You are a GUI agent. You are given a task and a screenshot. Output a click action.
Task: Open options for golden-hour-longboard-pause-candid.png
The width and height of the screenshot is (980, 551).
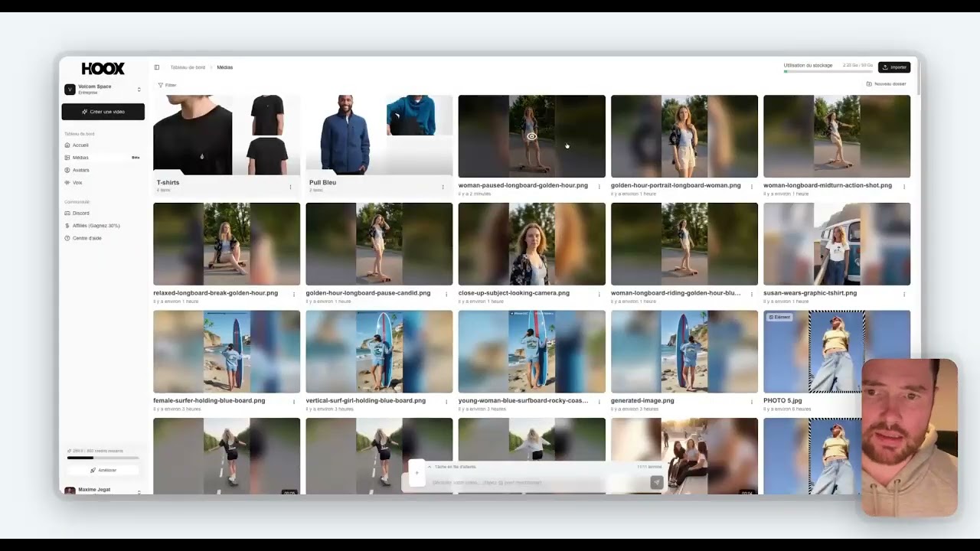point(446,294)
